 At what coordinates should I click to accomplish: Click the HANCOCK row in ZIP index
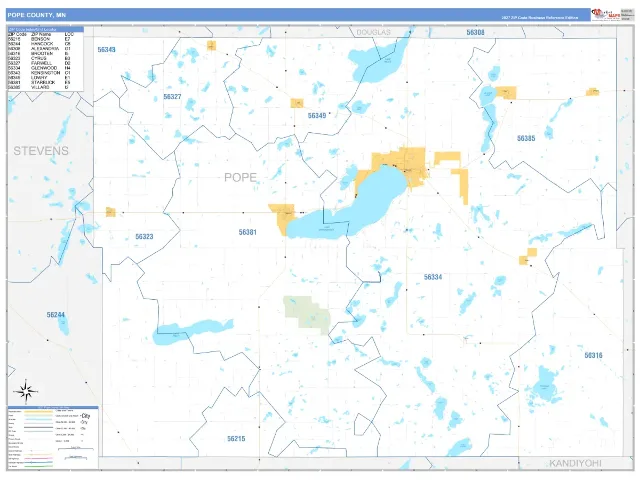[x=40, y=44]
